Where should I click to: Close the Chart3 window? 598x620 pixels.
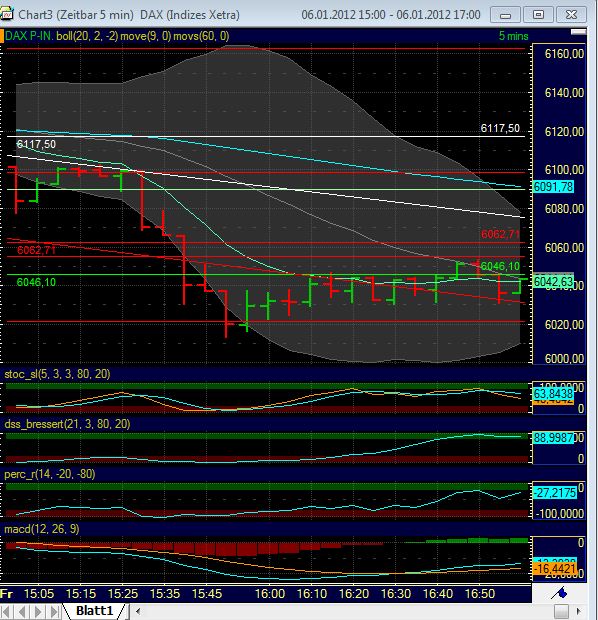(x=571, y=15)
